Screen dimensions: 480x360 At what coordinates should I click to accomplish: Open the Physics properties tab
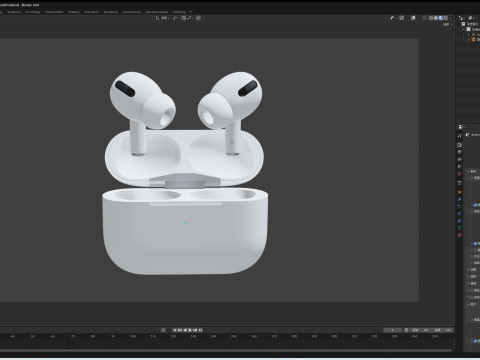point(459,213)
